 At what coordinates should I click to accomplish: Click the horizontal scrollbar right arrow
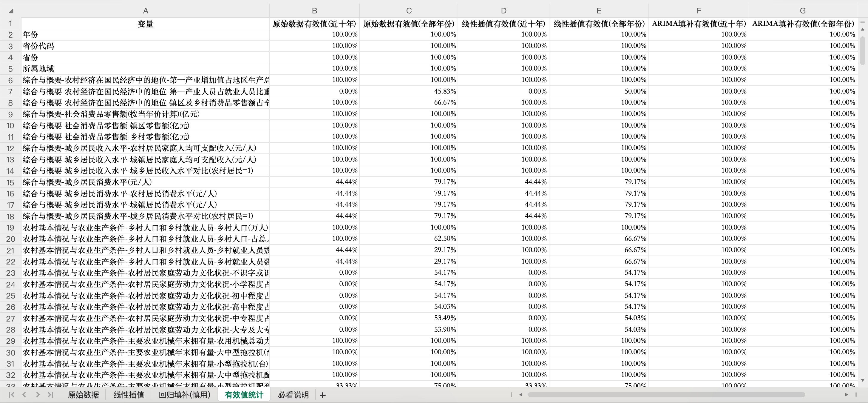pos(847,395)
